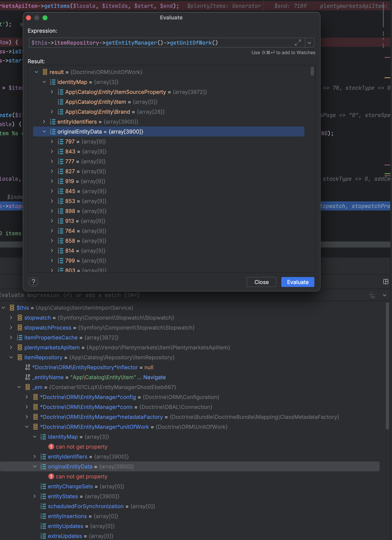Expand array entry 843

[x=52, y=151]
